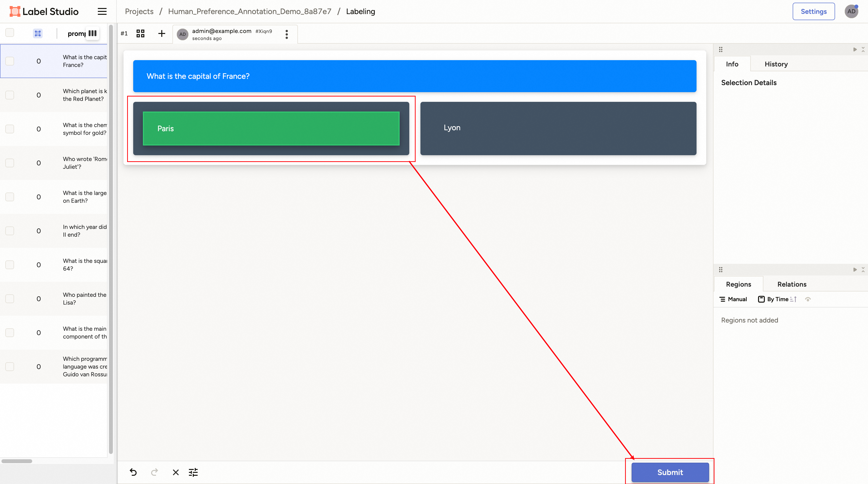Click the X reset annotation icon

pos(176,472)
